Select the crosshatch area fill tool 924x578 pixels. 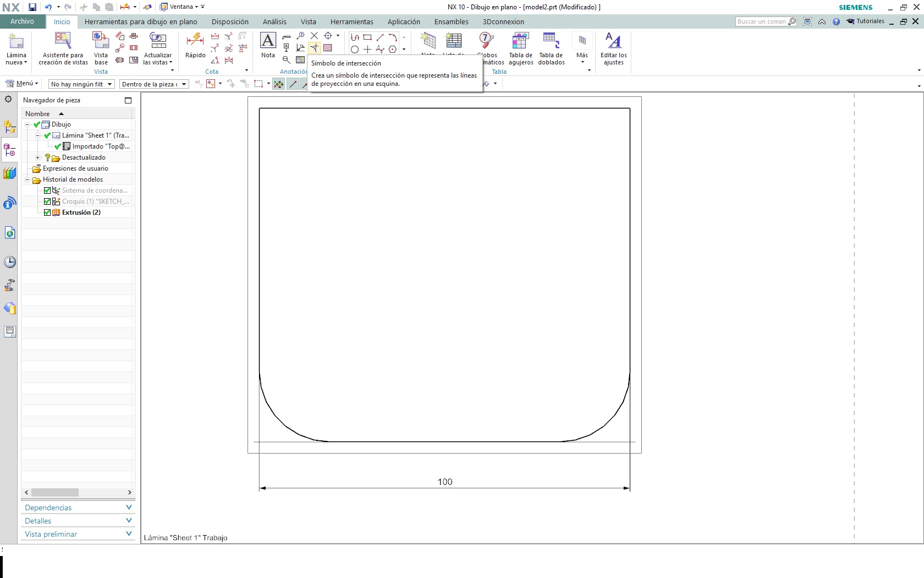(x=328, y=48)
